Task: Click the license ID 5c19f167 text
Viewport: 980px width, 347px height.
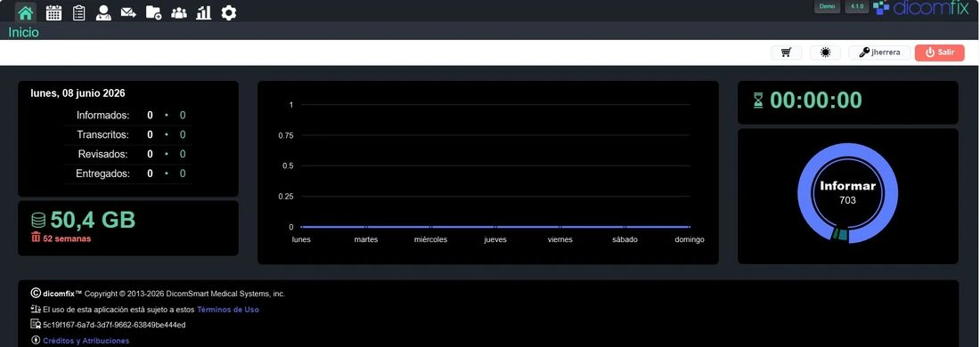Action: [114, 325]
